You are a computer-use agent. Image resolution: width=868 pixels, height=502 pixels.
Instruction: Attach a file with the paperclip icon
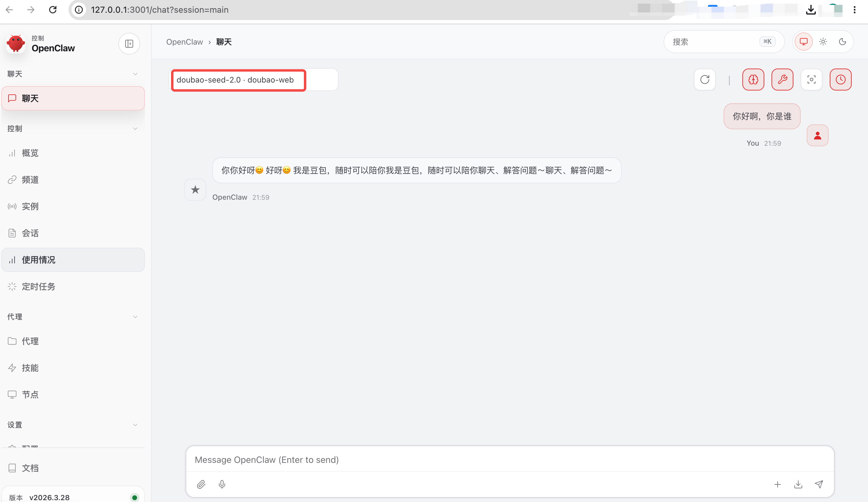[x=201, y=484]
